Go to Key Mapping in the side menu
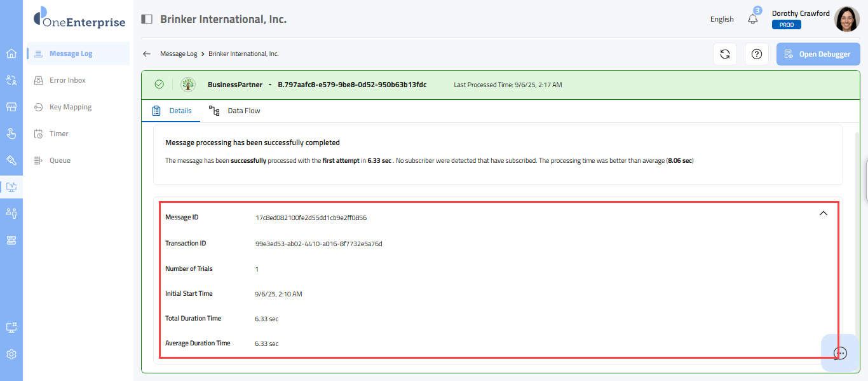This screenshot has height=381, width=868. point(71,107)
